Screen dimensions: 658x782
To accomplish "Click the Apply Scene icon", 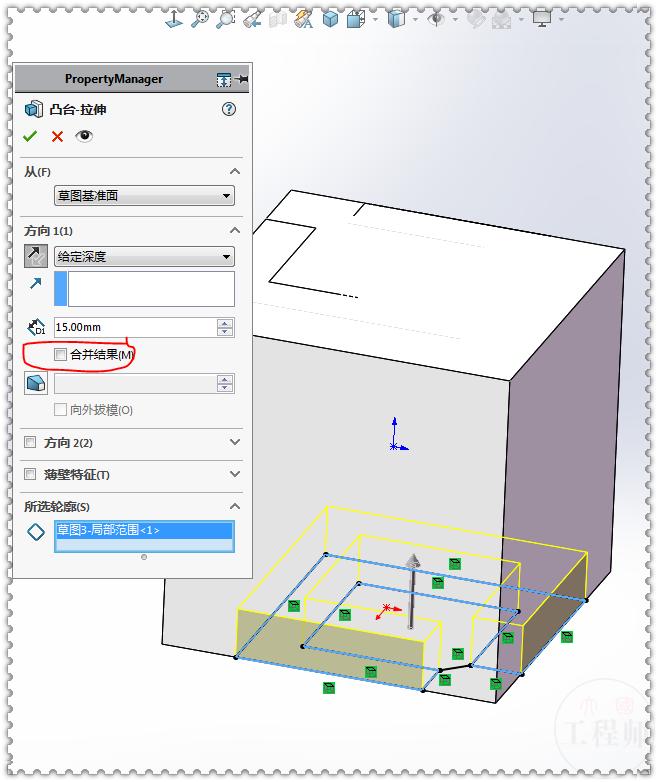I will click(x=501, y=19).
